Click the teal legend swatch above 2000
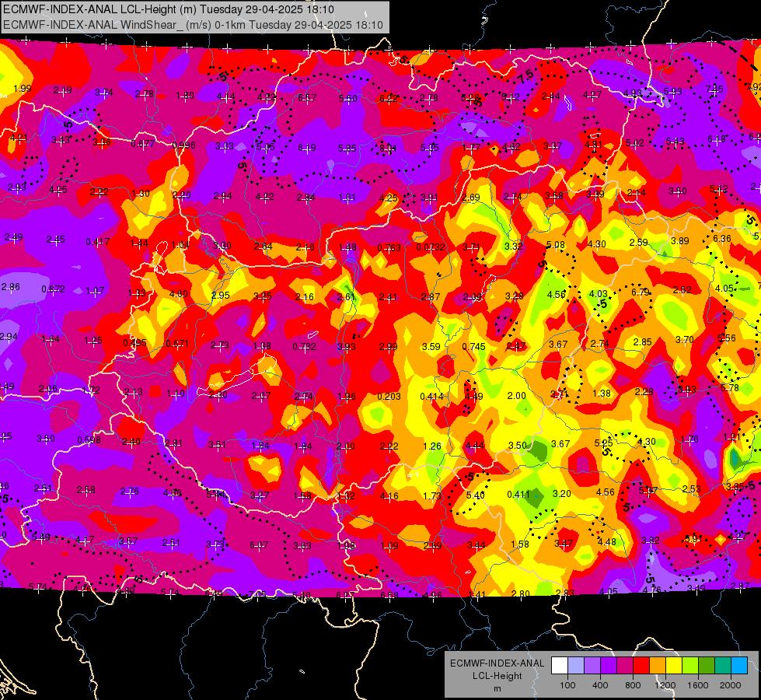The height and width of the screenshot is (700, 761). (723, 666)
